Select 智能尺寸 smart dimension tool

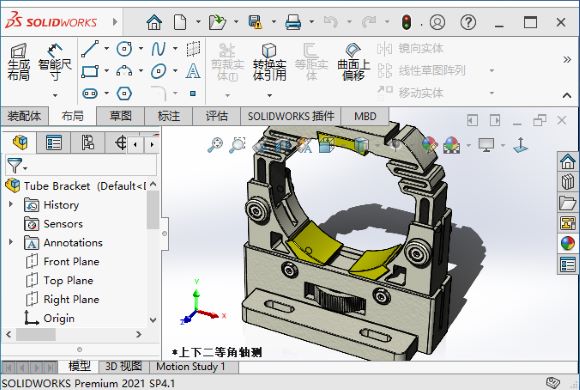click(x=55, y=62)
